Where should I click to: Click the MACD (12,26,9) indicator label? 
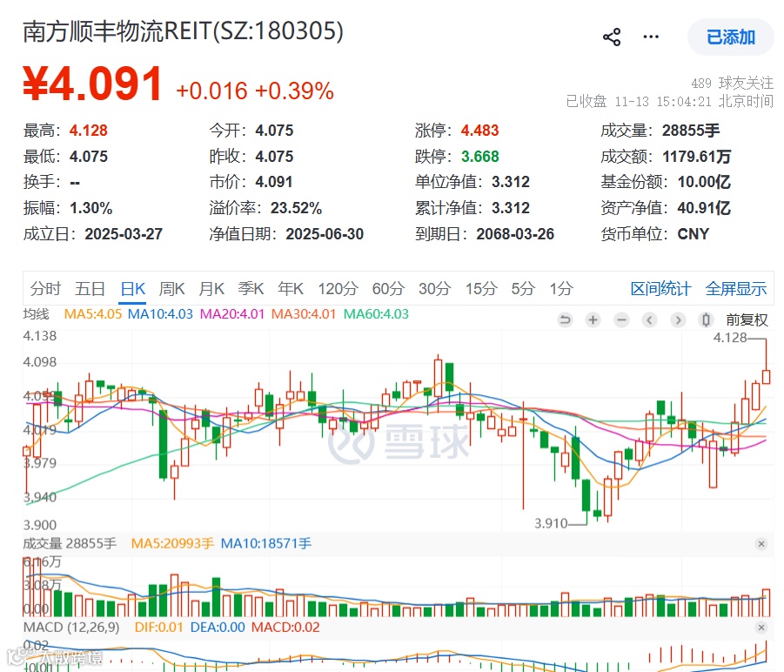click(x=71, y=627)
